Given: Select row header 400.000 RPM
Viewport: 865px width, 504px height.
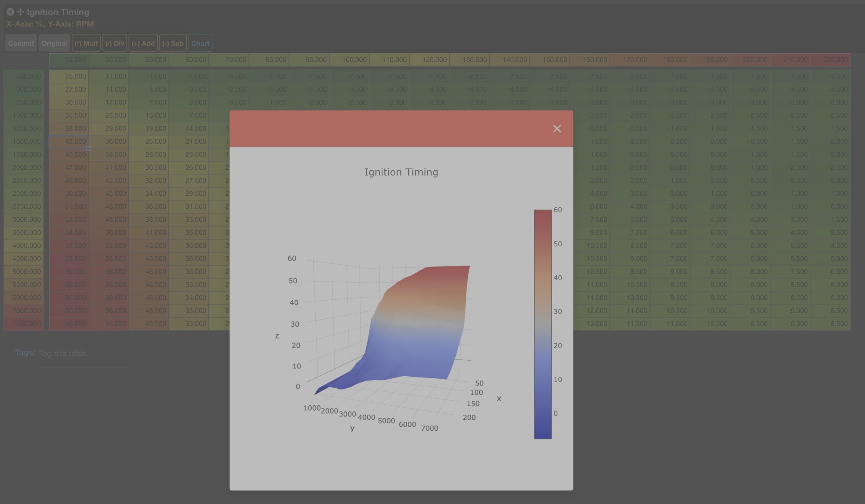Looking at the screenshot, I should coord(24,76).
